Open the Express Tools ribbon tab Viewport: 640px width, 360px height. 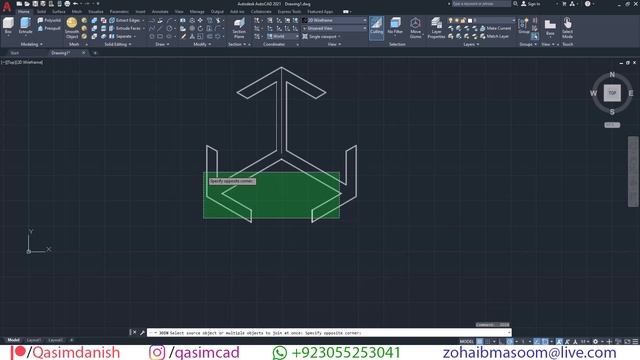289,12
